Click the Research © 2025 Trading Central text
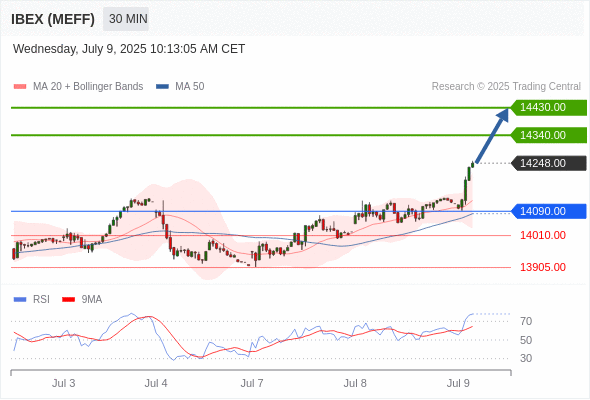The height and width of the screenshot is (400, 590). (x=506, y=87)
